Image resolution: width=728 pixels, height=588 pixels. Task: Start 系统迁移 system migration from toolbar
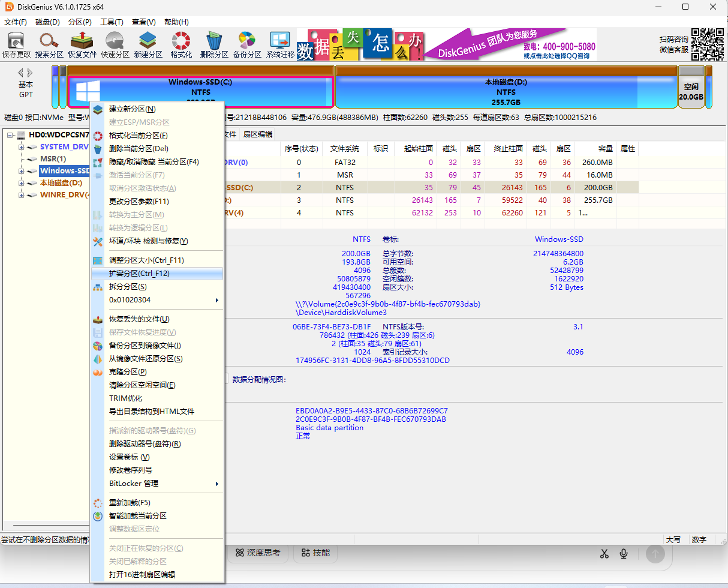(x=280, y=44)
